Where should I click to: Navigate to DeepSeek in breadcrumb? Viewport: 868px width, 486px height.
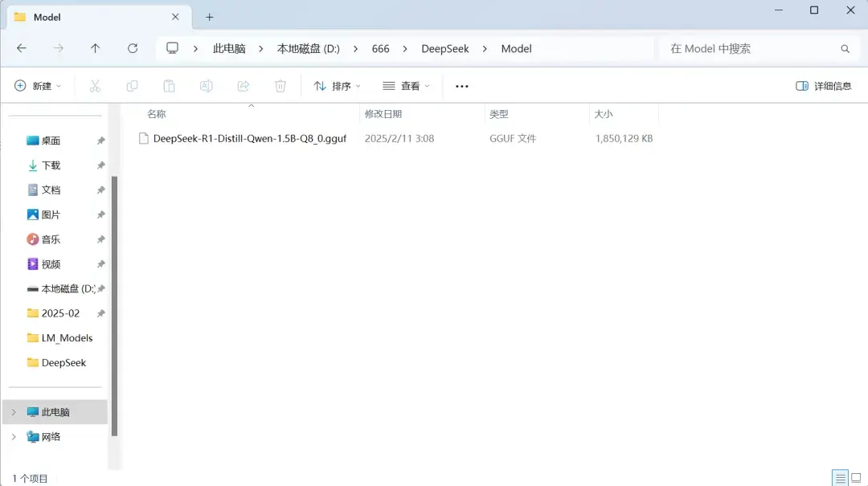(x=445, y=49)
